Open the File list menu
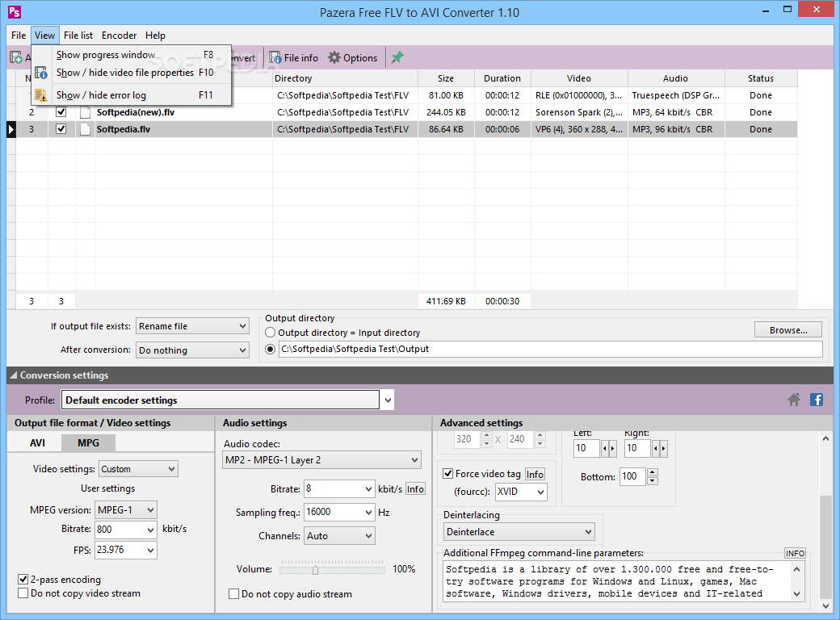840x620 pixels. (x=78, y=36)
